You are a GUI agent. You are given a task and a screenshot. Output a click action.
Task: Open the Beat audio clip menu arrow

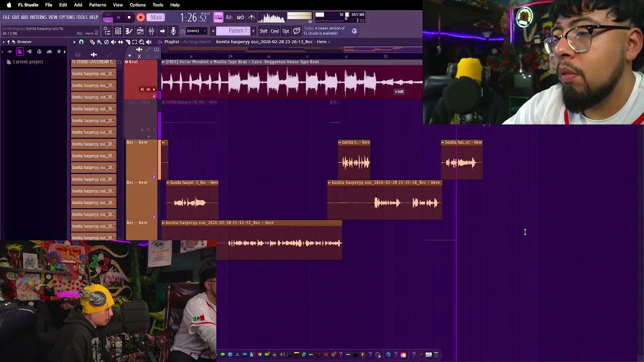point(164,62)
